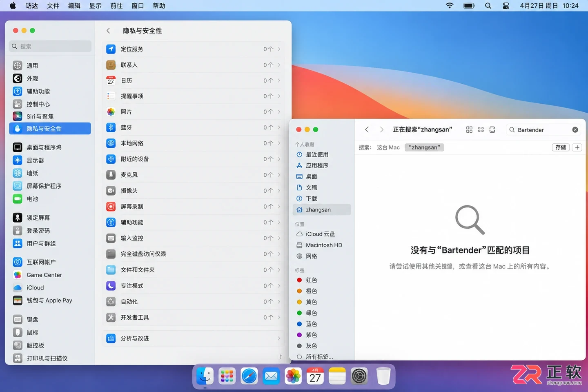Image resolution: width=588 pixels, height=392 pixels.
Task: Expand the Reminders (提醒事项) row chevron
Action: coord(279,96)
